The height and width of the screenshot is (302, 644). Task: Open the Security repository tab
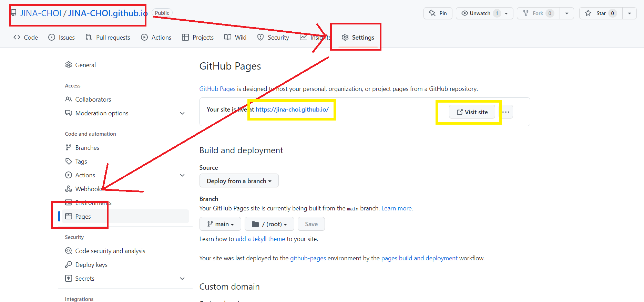coord(273,37)
